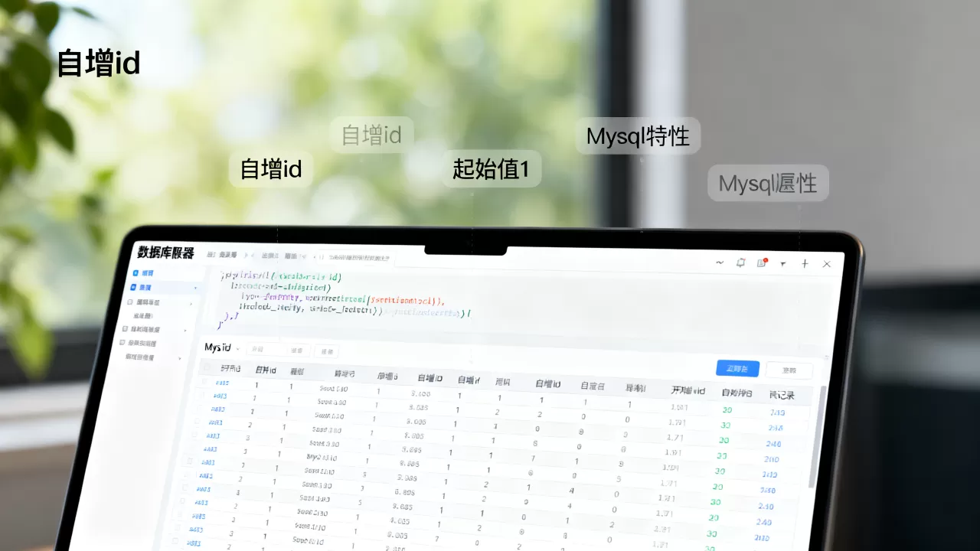Screen dimensions: 980x551
Task: Click the '自并id' column header
Action: pos(266,370)
